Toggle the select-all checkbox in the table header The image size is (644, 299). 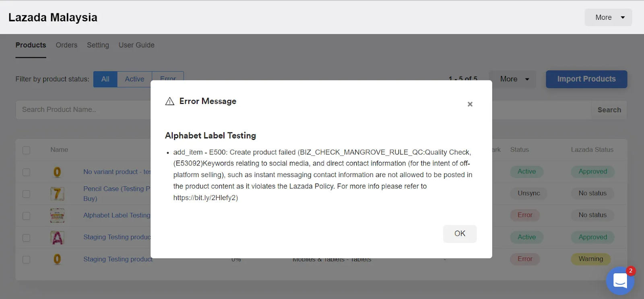(x=26, y=150)
